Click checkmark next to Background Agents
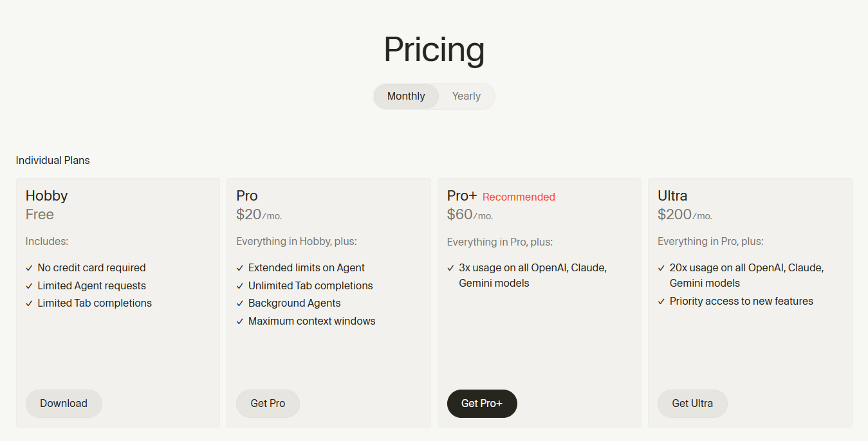This screenshot has width=868, height=441. pos(240,303)
